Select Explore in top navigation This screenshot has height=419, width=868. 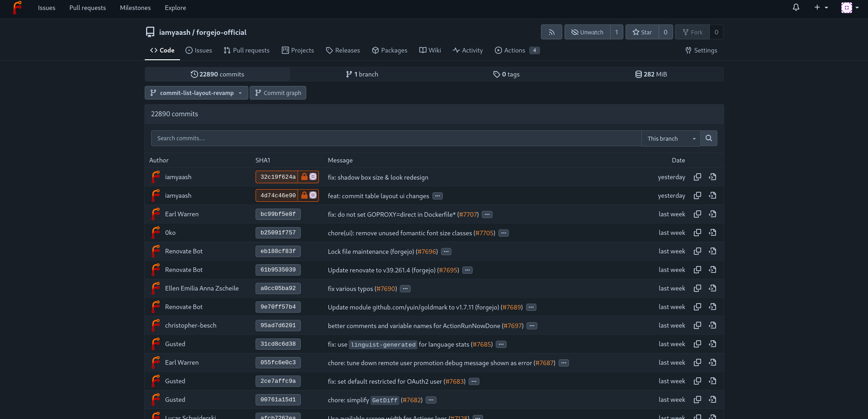[175, 8]
